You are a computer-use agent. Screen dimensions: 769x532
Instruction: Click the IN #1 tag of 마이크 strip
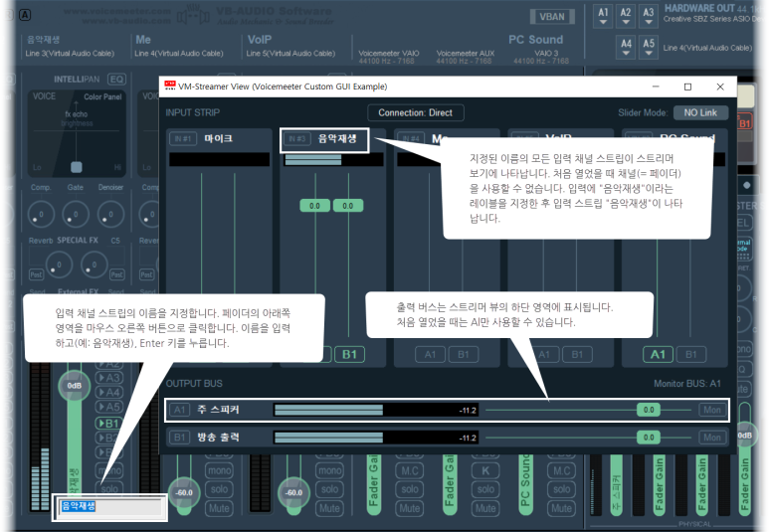pos(182,139)
